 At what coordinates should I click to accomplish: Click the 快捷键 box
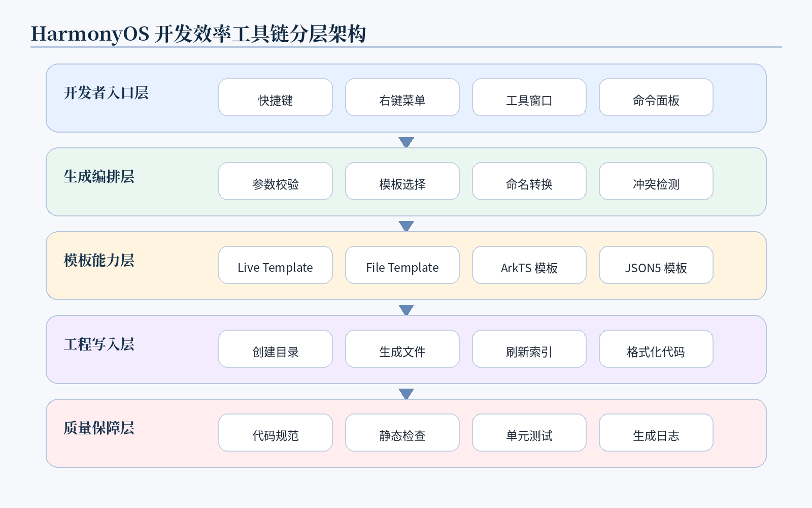tap(276, 98)
